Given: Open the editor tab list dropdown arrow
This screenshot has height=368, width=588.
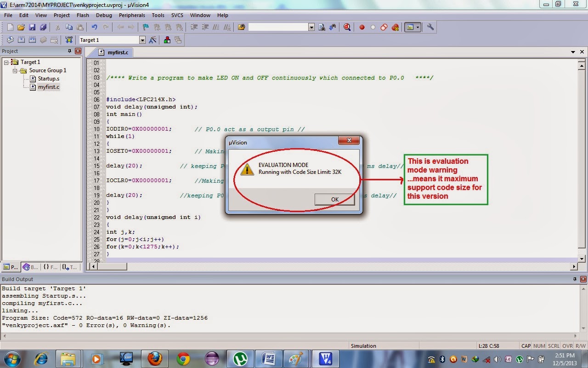Looking at the screenshot, I should click(573, 52).
